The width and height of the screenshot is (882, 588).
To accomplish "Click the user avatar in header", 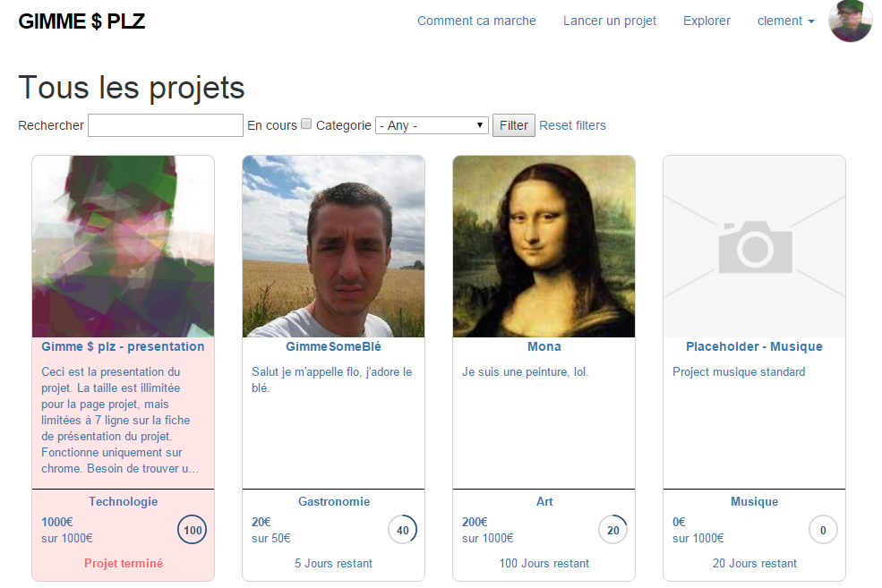I will coord(850,21).
